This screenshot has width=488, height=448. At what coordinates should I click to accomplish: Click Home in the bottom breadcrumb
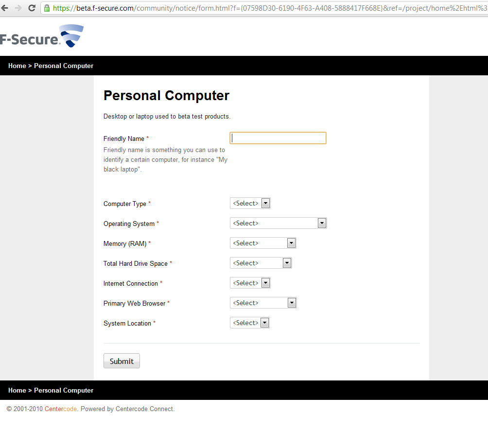(x=17, y=390)
